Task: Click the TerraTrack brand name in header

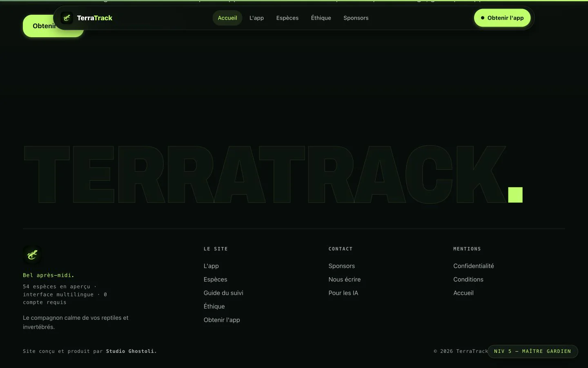Action: click(94, 18)
